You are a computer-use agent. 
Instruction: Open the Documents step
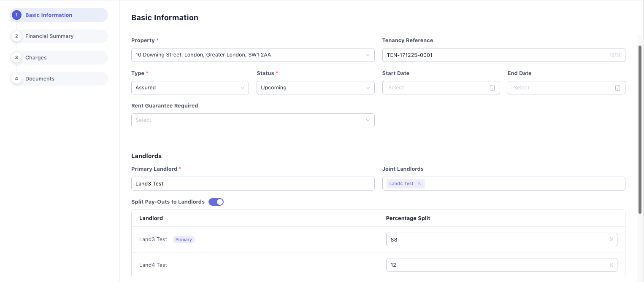tap(40, 79)
